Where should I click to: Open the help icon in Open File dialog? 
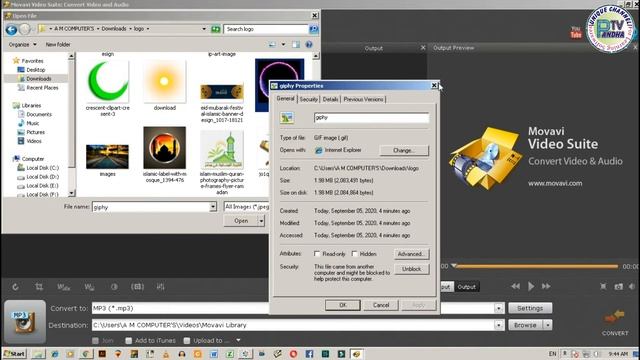pyautogui.click(x=309, y=44)
